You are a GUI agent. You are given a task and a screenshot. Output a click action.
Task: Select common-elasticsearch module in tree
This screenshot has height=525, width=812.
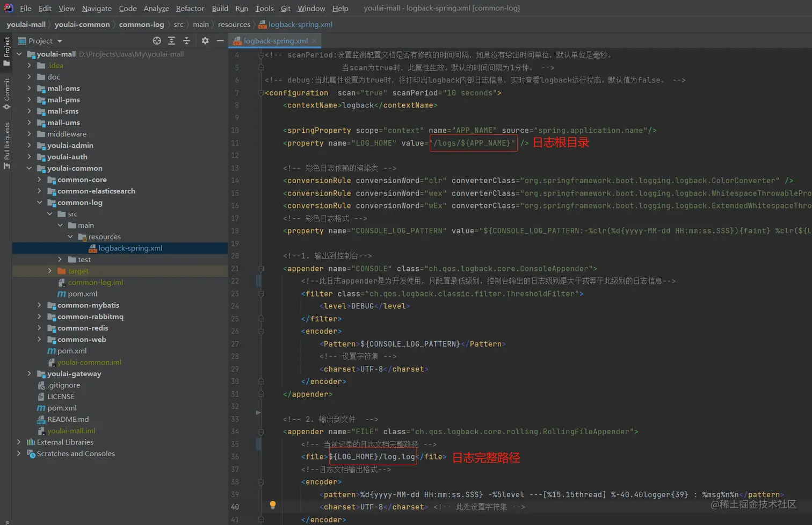pyautogui.click(x=96, y=191)
